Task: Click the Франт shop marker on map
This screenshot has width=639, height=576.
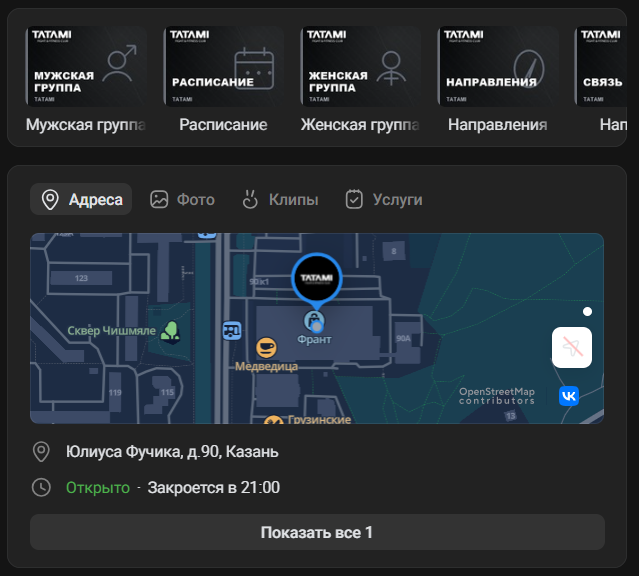Action: click(314, 321)
